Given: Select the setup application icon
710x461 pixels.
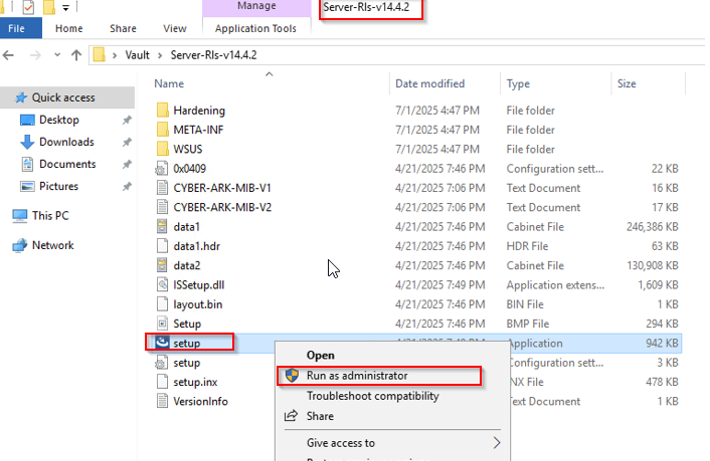Looking at the screenshot, I should 162,343.
